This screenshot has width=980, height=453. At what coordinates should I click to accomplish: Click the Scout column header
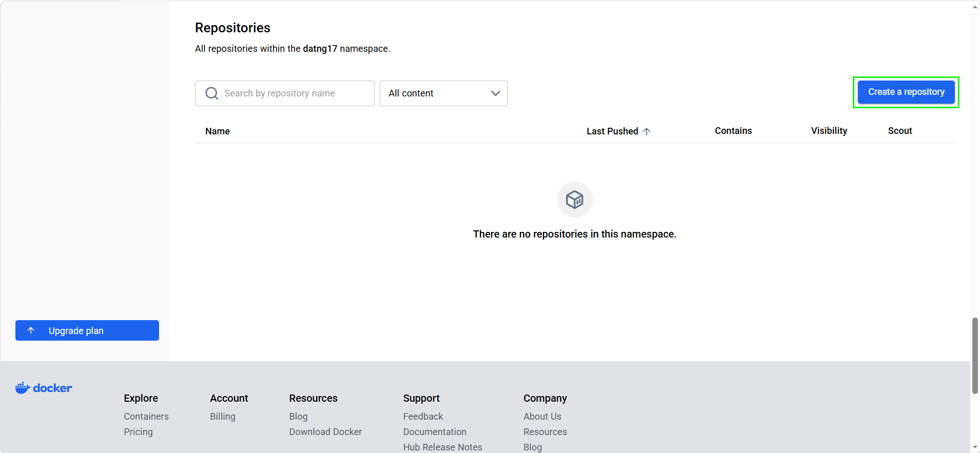900,131
